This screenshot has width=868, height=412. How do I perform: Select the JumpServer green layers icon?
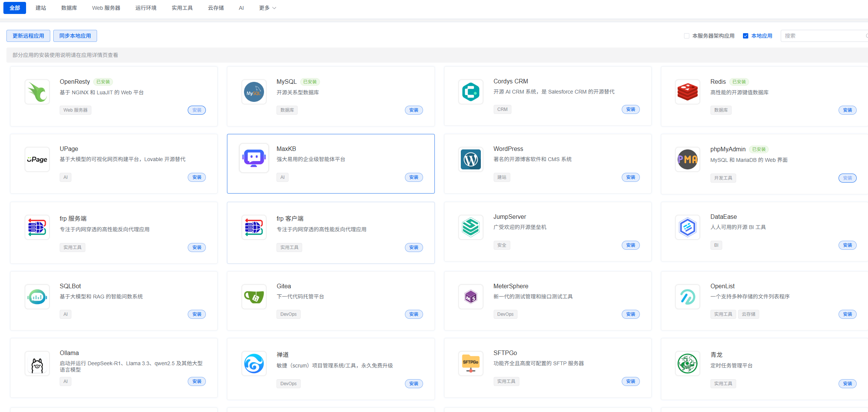pos(471,227)
